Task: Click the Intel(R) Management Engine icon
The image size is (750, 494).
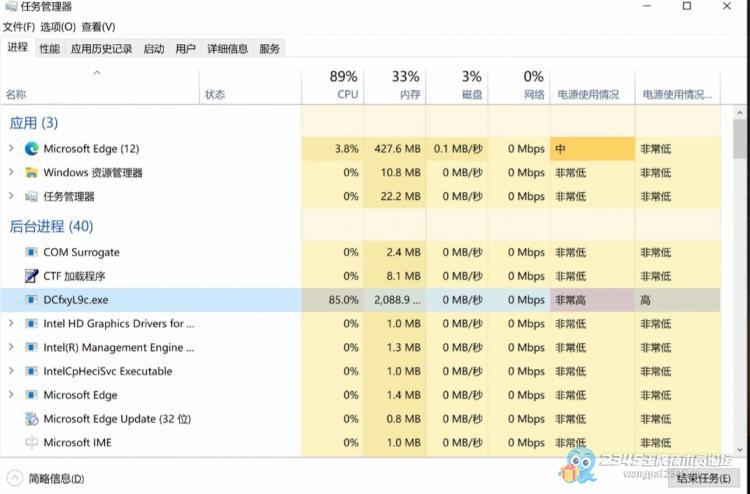Action: tap(32, 347)
